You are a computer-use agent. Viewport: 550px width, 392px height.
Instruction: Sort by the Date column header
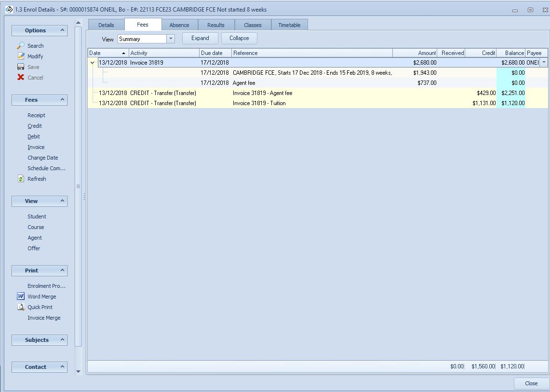108,53
